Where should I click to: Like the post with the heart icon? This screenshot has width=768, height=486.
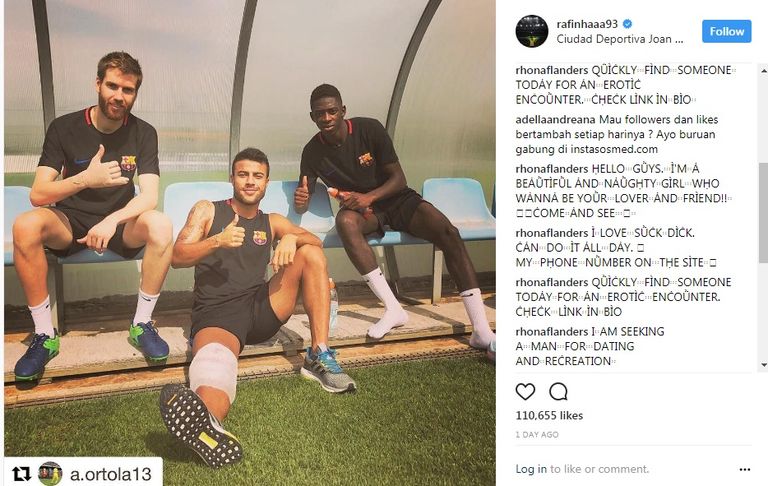tap(525, 391)
